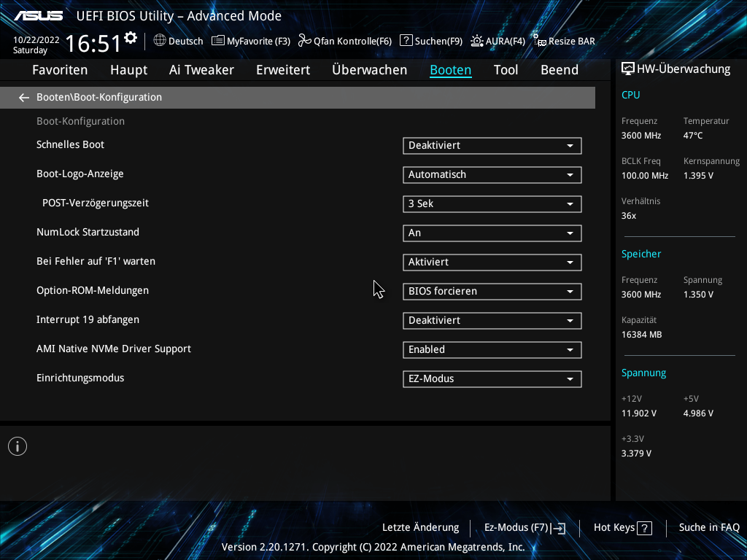Open Suchen(F9) search
747x560 pixels.
coord(431,41)
